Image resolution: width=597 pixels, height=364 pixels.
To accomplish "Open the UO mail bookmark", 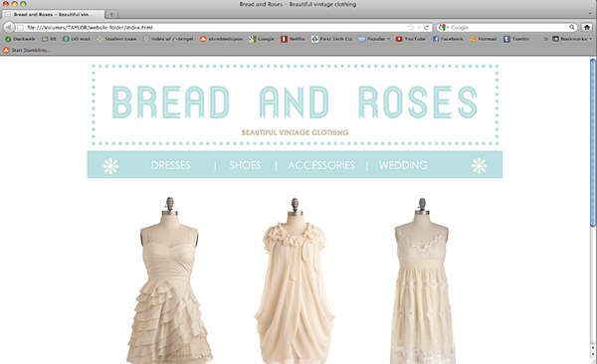I will pyautogui.click(x=77, y=39).
